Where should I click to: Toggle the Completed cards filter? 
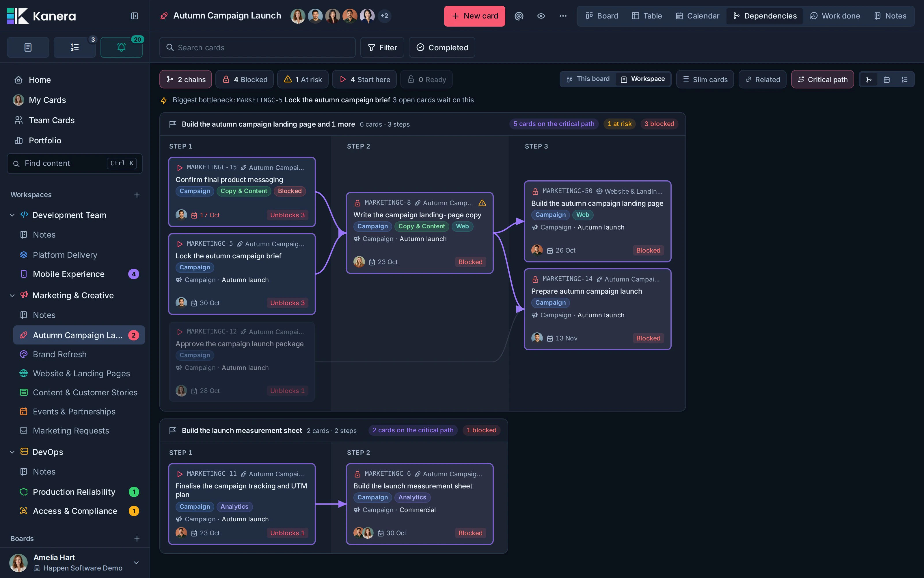point(442,47)
